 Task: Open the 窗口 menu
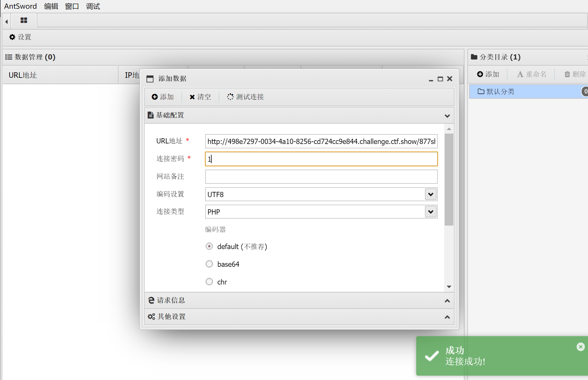(x=72, y=6)
